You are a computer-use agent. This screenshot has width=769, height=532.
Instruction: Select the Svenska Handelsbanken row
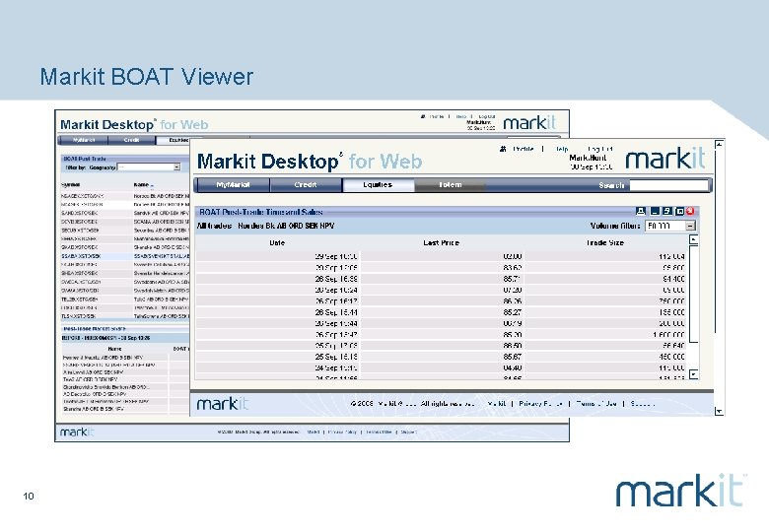click(x=125, y=273)
